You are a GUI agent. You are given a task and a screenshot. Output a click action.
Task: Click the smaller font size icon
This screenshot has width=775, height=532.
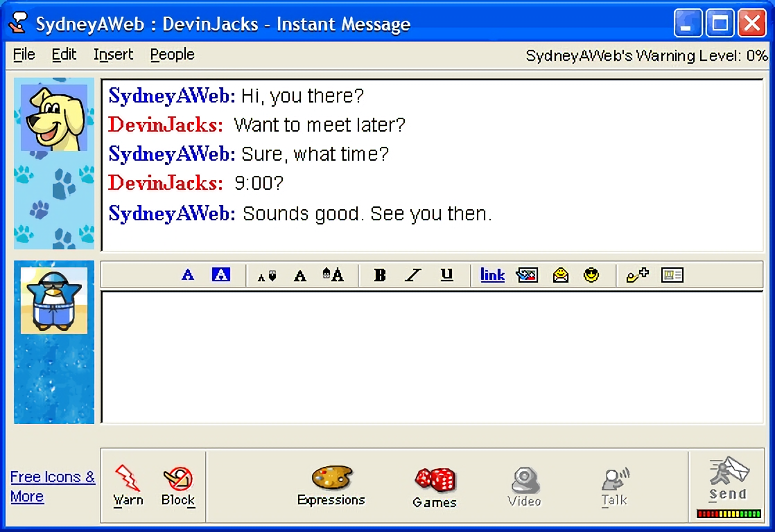tap(267, 276)
